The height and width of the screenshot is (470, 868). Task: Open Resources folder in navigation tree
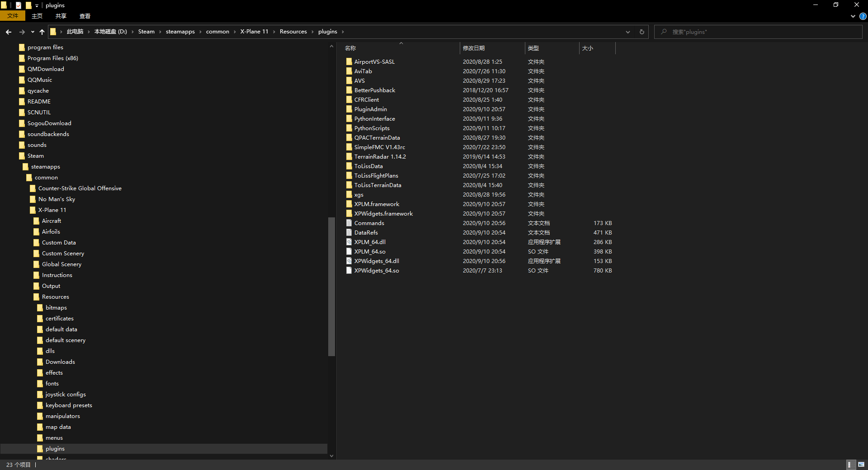pos(56,296)
